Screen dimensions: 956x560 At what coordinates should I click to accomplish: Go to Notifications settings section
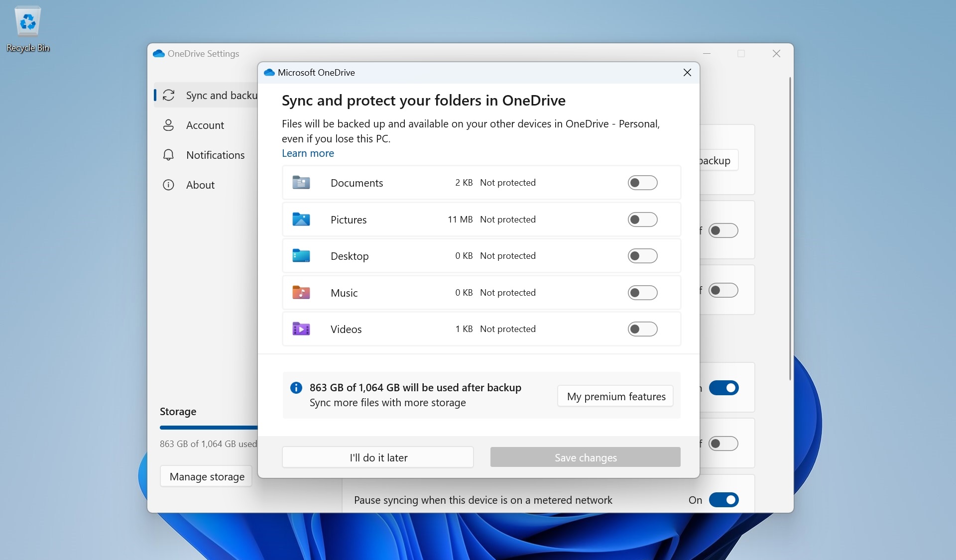click(215, 155)
